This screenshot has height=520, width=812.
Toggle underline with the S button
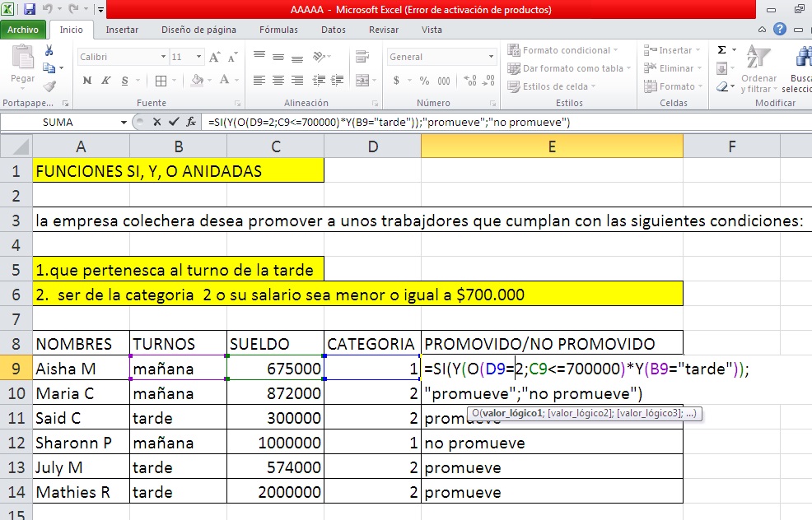pos(124,80)
